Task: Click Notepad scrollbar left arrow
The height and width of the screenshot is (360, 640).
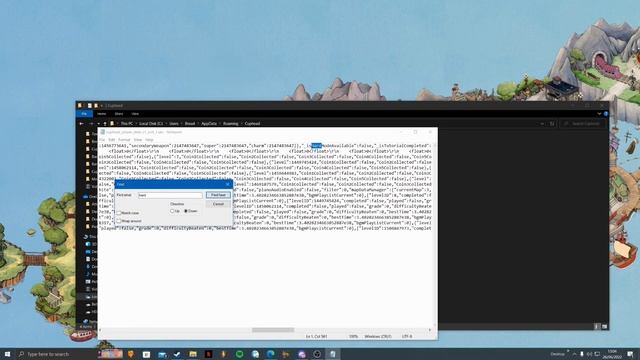Action: click(x=100, y=330)
